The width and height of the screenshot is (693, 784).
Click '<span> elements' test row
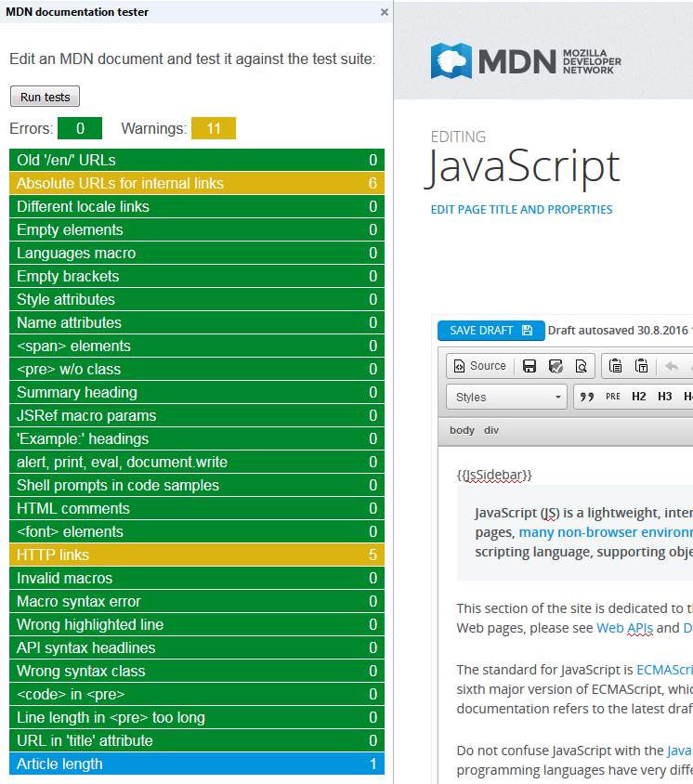pyautogui.click(x=197, y=346)
